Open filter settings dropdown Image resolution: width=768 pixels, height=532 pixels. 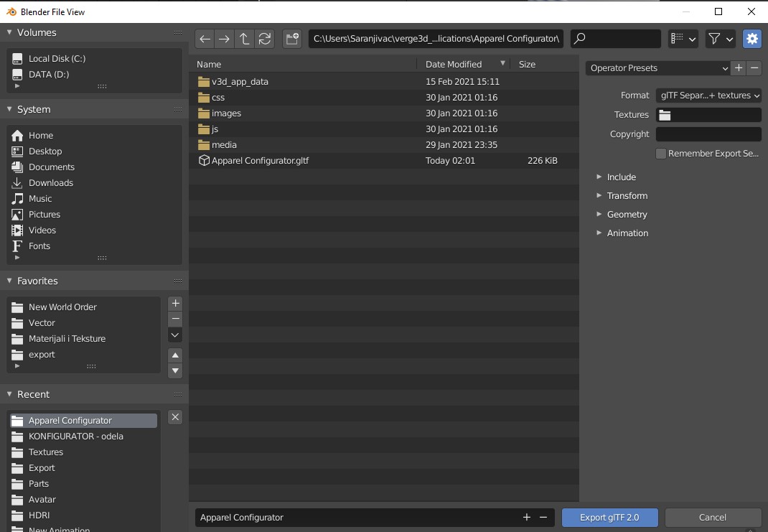(720, 39)
